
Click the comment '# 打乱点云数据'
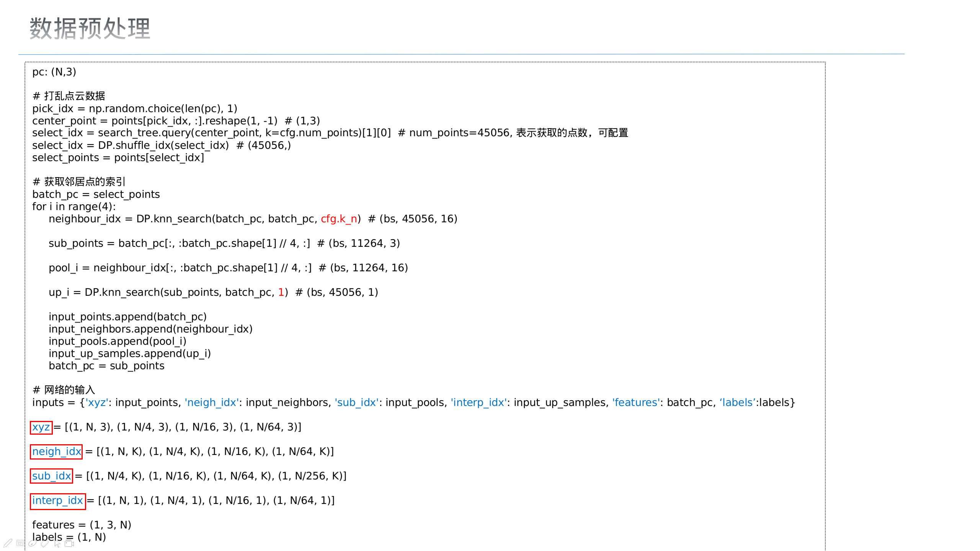(x=69, y=96)
